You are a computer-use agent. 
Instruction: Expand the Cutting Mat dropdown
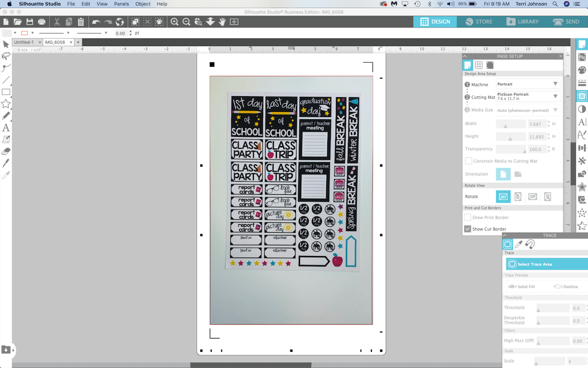pyautogui.click(x=528, y=97)
